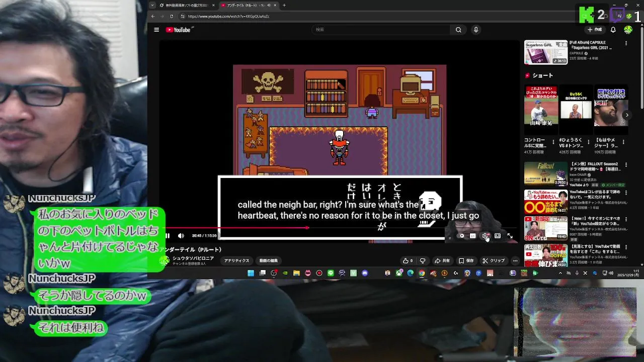Open YouTube notifications bell
The width and height of the screenshot is (644, 362).
tap(613, 30)
